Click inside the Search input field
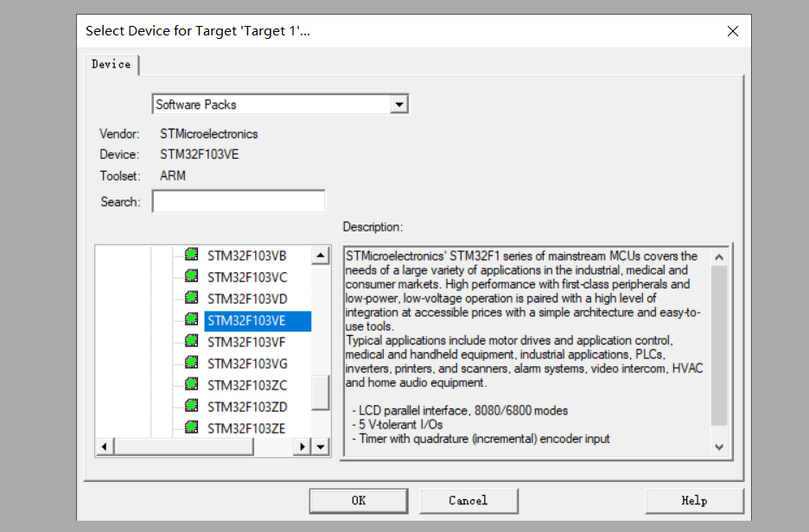This screenshot has height=532, width=809. tap(239, 201)
